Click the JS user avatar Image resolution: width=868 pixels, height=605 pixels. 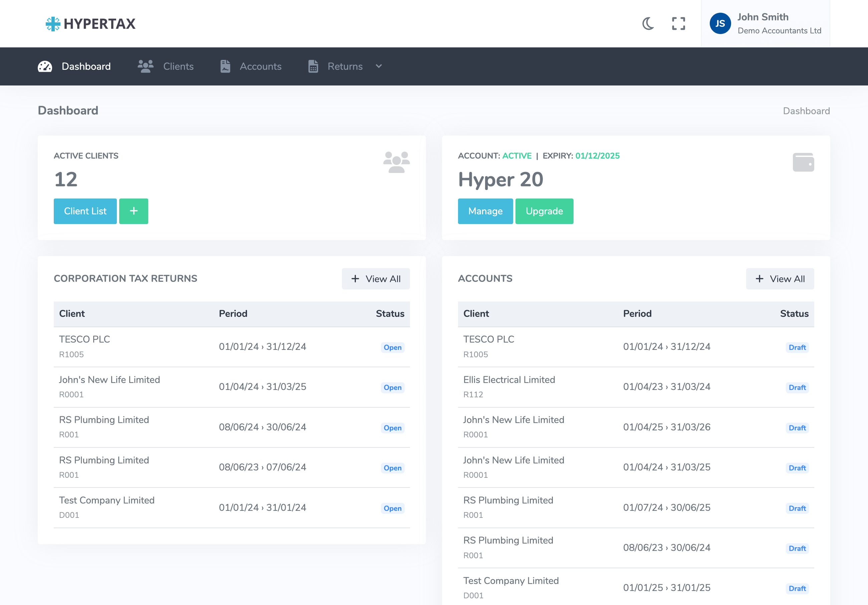tap(720, 23)
